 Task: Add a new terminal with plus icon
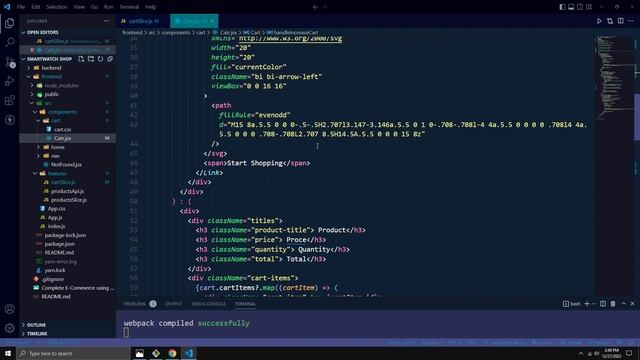pyautogui.click(x=587, y=304)
